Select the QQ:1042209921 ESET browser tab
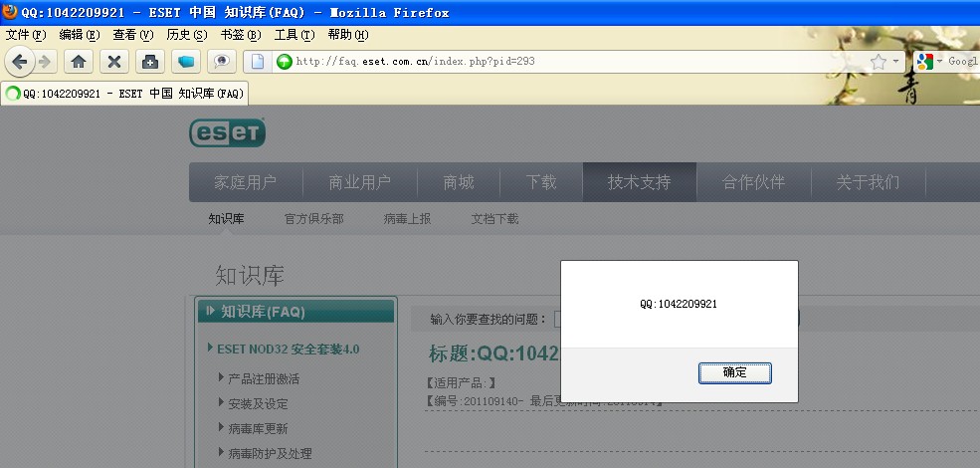This screenshot has height=468, width=980. tap(124, 94)
